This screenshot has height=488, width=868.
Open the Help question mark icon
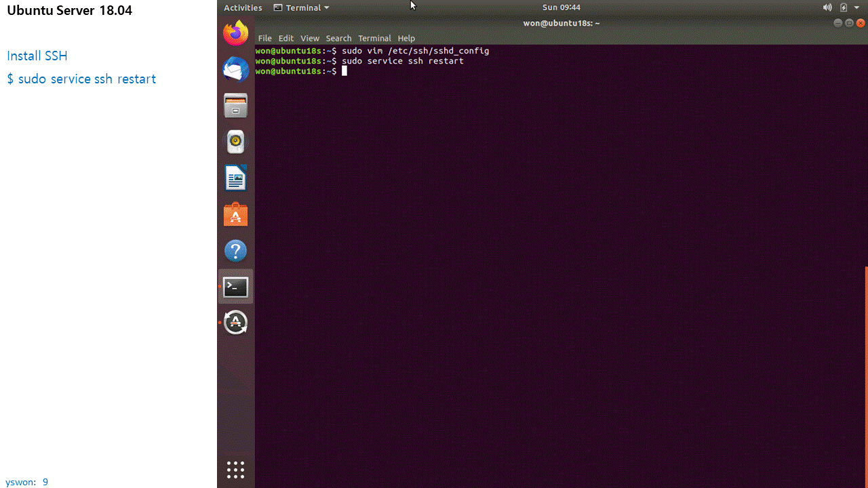(236, 251)
